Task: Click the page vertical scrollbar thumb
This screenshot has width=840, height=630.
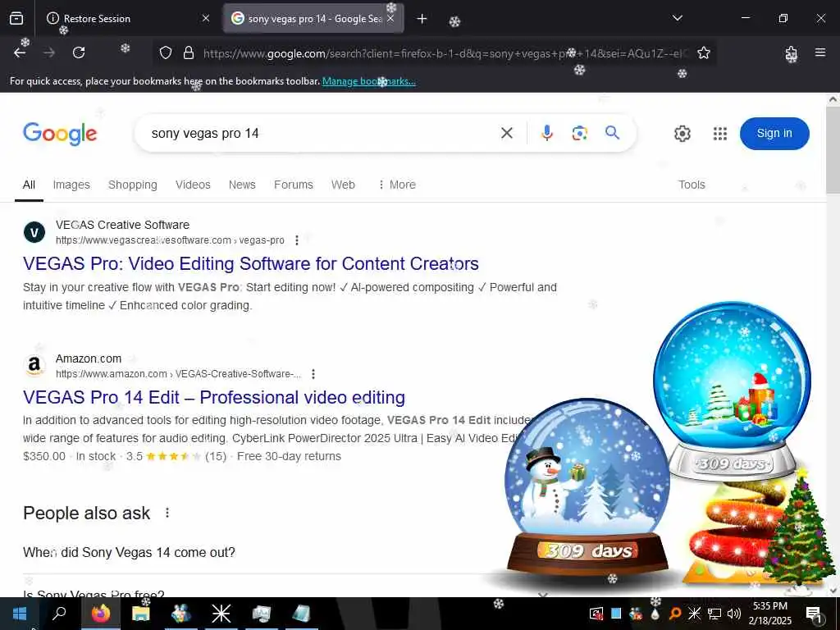Action: point(833,149)
